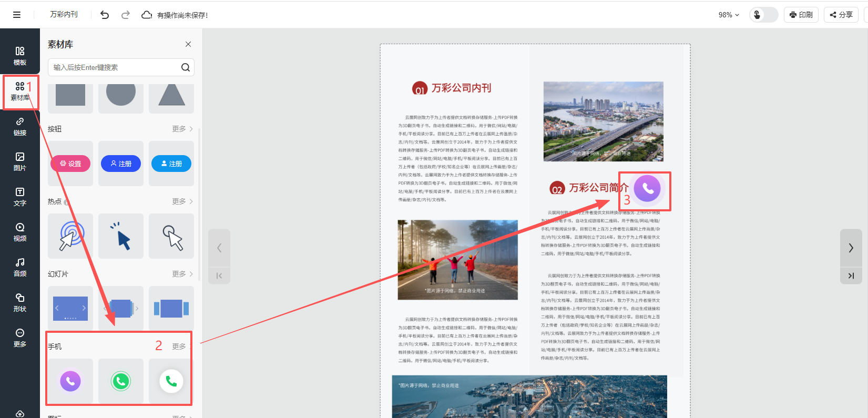Click the cloud save status icon
Screen dimensions: 868x418
coord(147,15)
